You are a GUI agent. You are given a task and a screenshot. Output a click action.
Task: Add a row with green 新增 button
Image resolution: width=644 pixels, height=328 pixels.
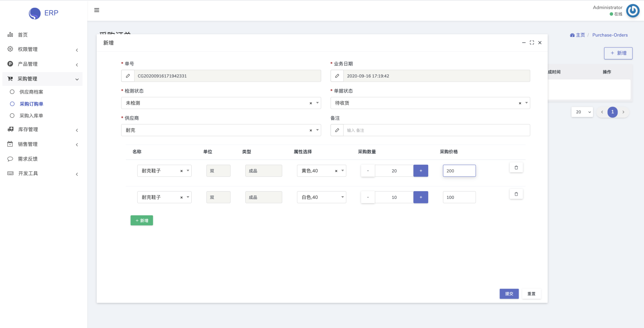tap(141, 220)
